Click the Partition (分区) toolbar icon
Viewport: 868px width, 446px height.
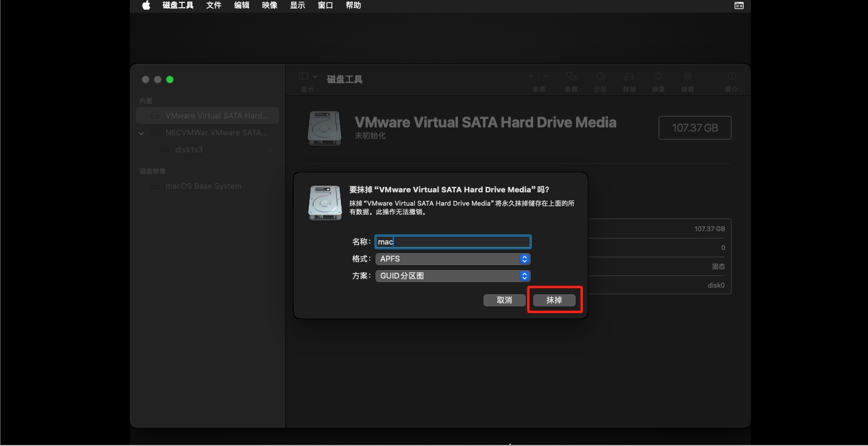(x=600, y=76)
